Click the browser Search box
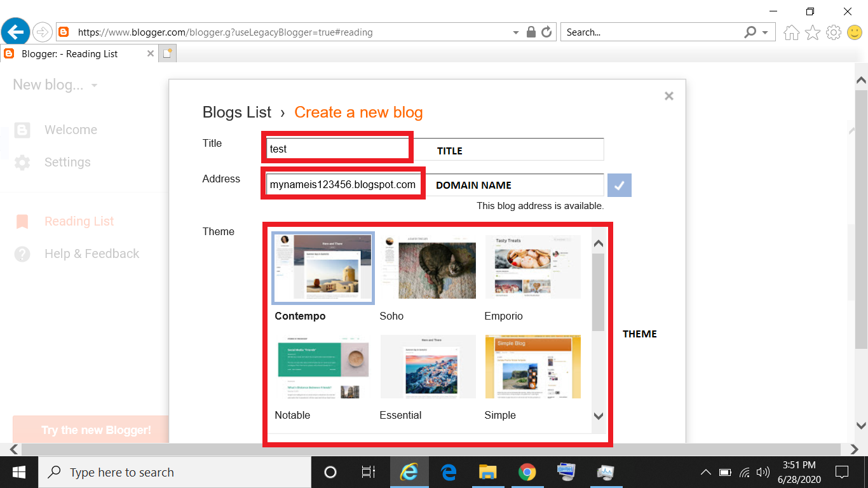The height and width of the screenshot is (488, 868). [651, 32]
